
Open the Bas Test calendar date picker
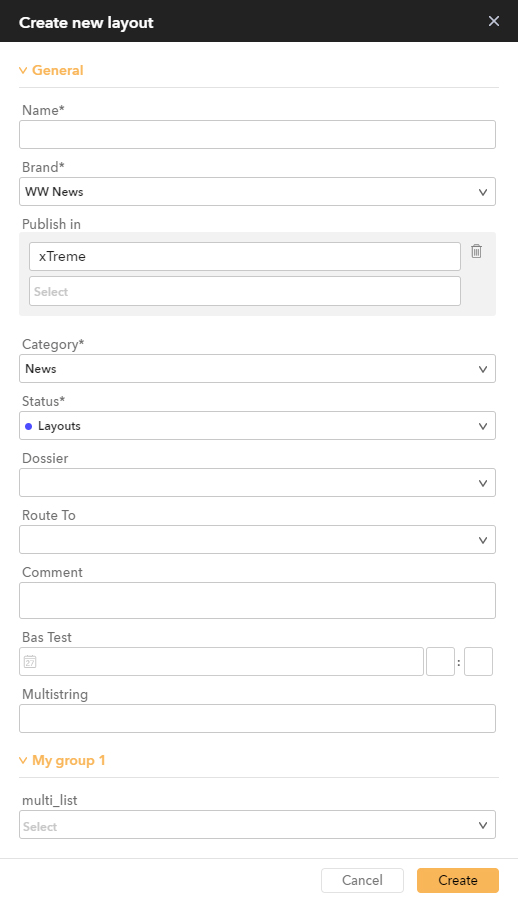point(30,662)
